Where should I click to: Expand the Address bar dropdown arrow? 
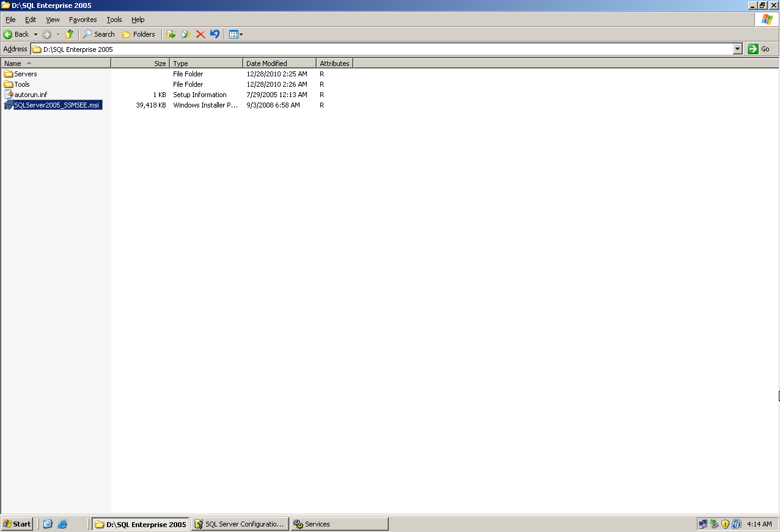pos(738,49)
